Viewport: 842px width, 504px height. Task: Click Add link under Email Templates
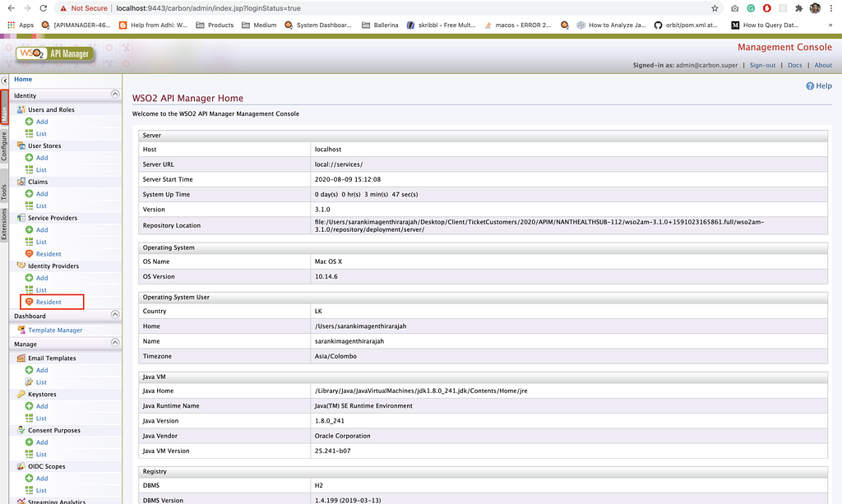tap(42, 370)
